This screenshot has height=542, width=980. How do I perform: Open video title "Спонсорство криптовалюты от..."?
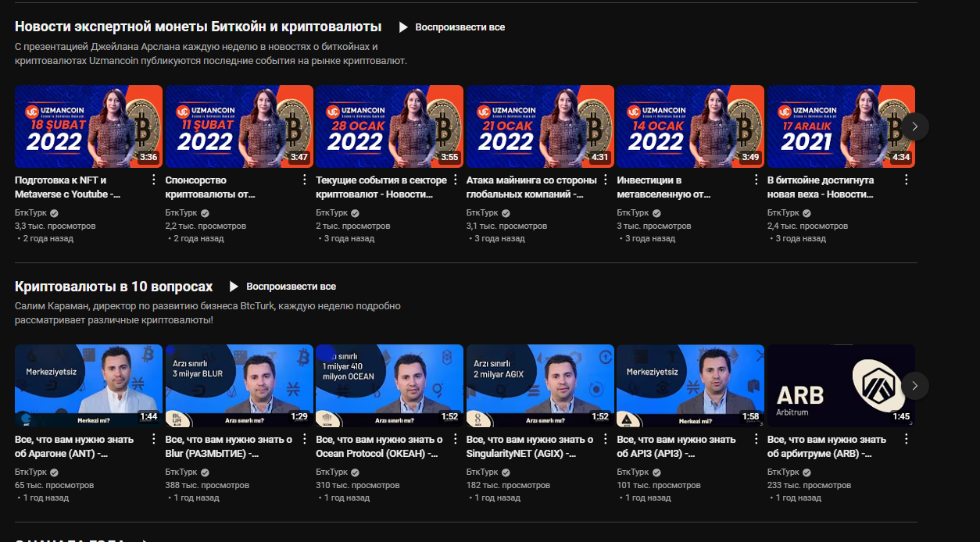(211, 187)
